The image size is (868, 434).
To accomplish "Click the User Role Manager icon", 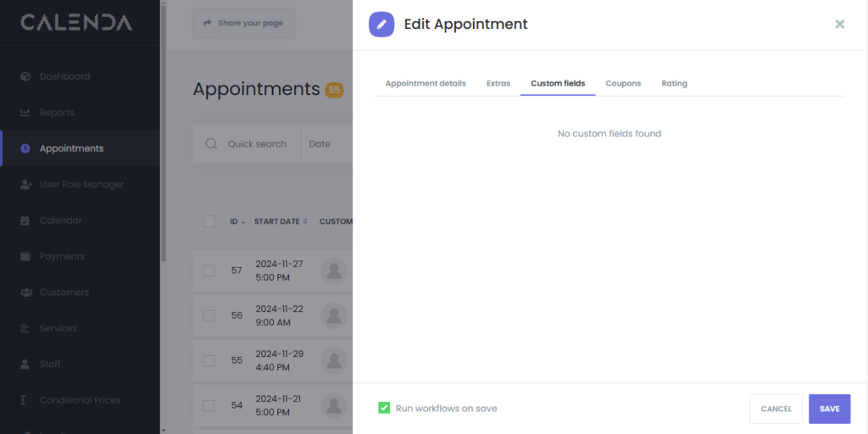I will pos(25,185).
